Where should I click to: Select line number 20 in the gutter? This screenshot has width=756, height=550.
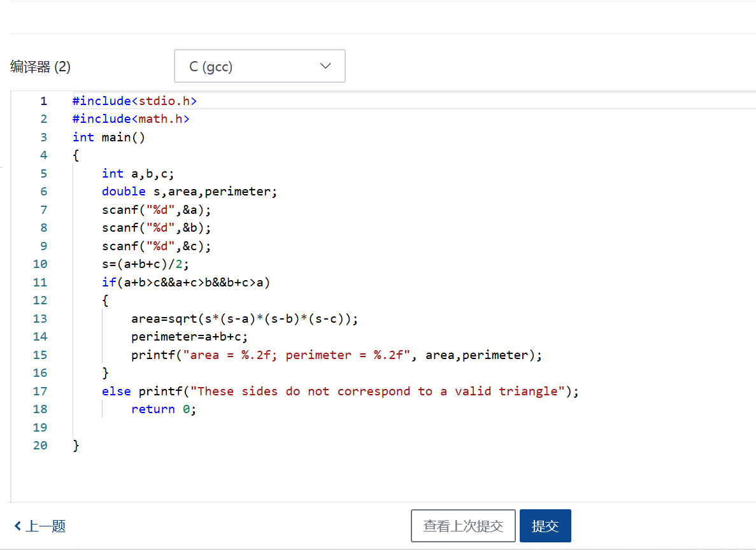point(40,446)
